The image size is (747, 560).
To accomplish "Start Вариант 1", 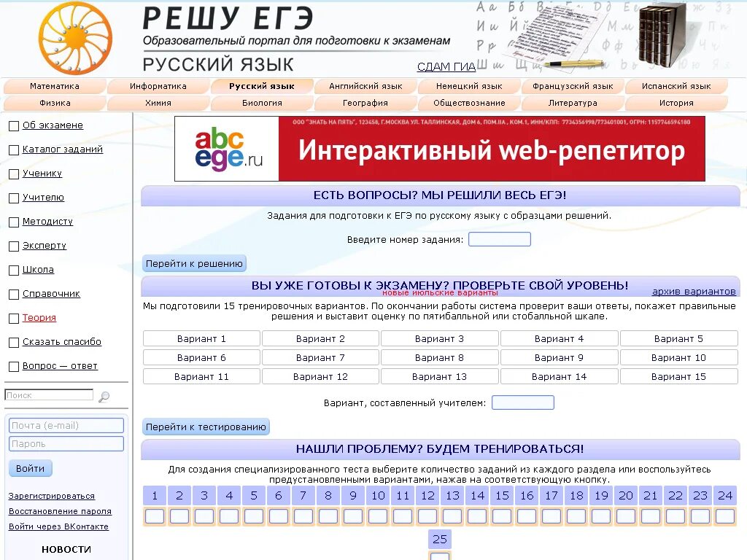I will (x=201, y=338).
